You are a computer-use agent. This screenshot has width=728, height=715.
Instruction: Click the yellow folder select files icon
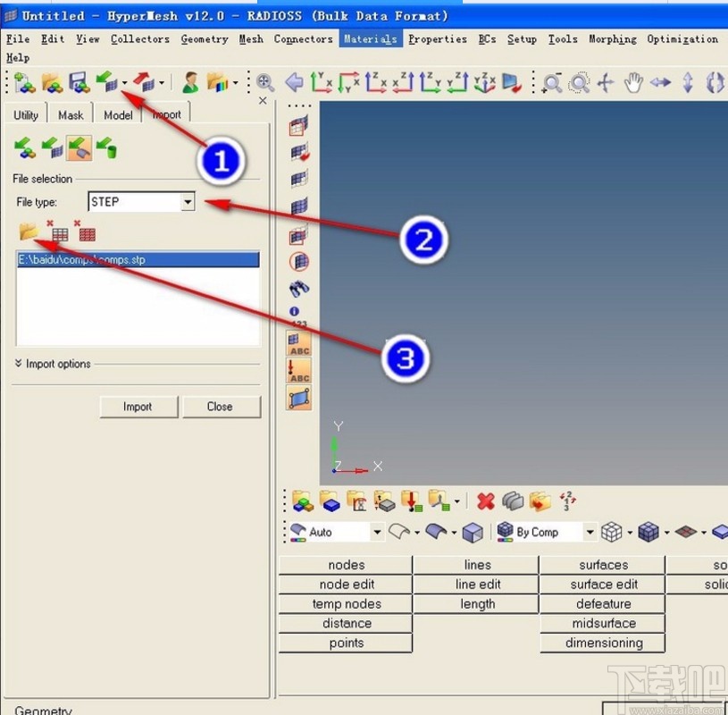click(29, 231)
